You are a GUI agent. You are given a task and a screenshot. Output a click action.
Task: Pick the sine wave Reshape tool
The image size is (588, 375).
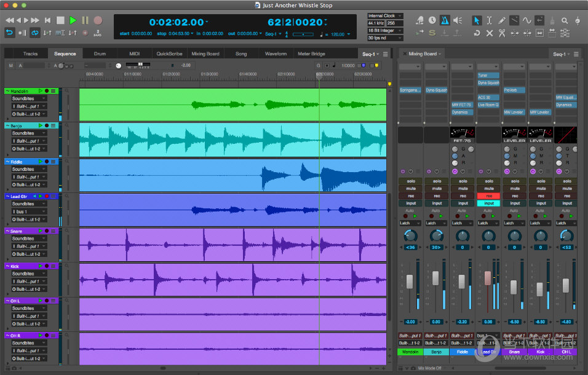[x=526, y=20]
